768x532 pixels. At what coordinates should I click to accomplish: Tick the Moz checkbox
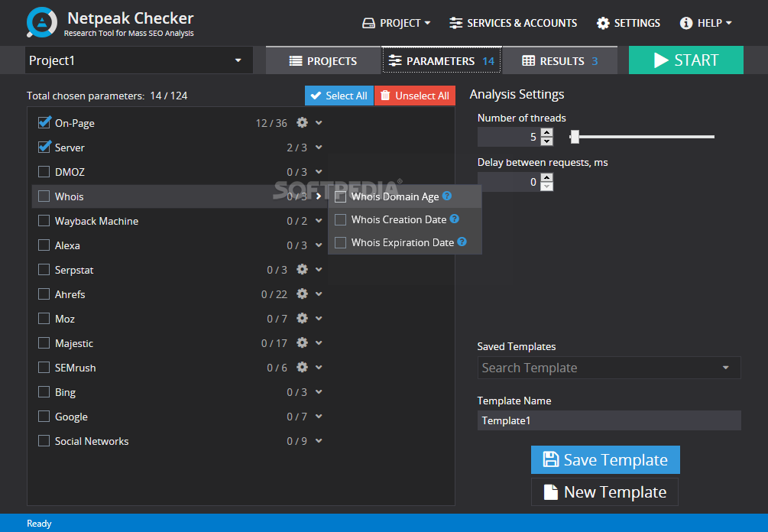pyautogui.click(x=44, y=319)
